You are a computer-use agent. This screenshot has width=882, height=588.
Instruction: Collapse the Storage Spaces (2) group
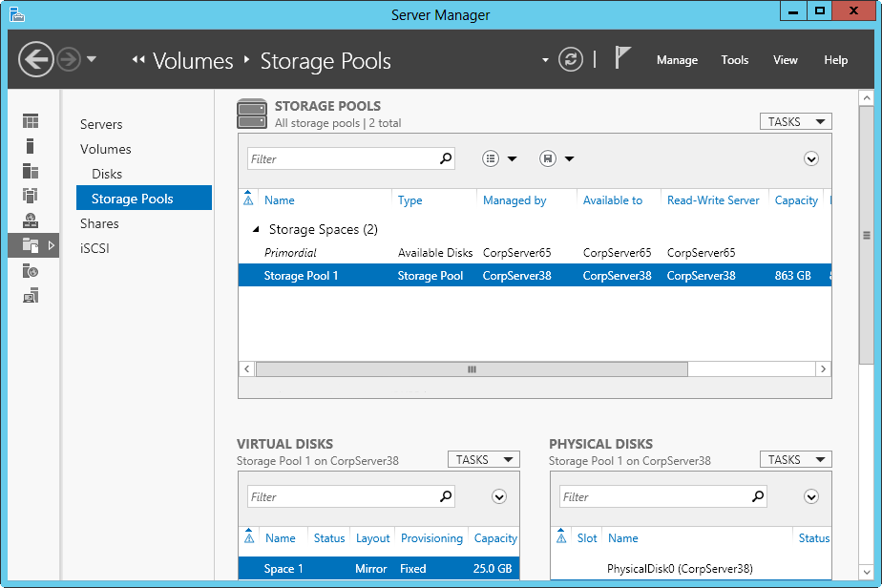[256, 229]
